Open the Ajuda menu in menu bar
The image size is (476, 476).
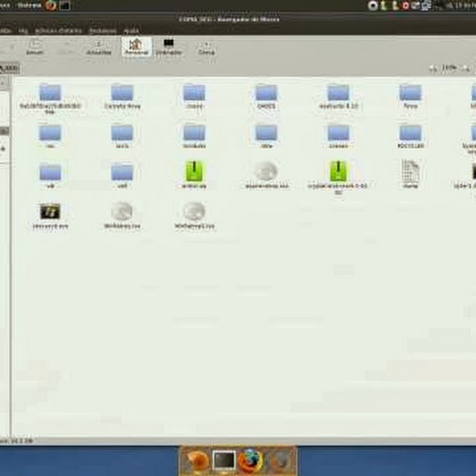(131, 31)
